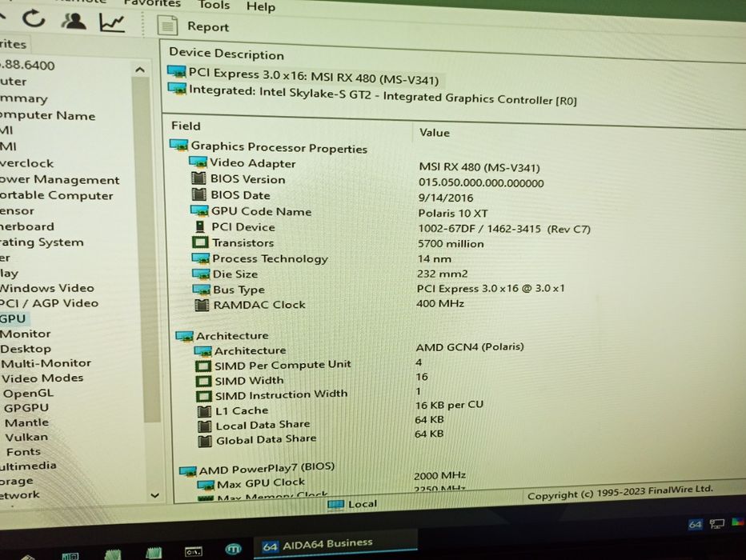Click the Refresh toolbar icon
Image resolution: width=746 pixels, height=560 pixels.
point(34,18)
